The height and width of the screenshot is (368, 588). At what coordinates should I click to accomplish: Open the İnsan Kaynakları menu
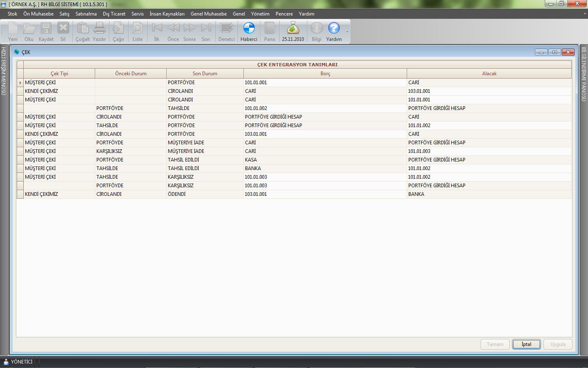click(167, 14)
